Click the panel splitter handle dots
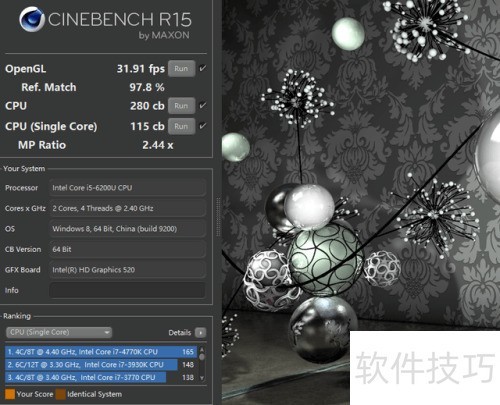Screen dimensions: 500x405 pos(218,217)
